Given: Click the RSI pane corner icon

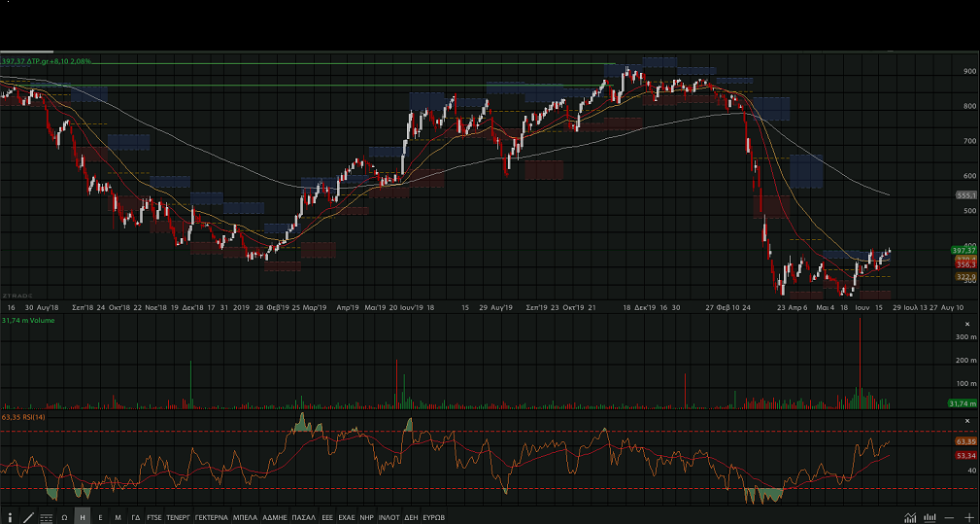Looking at the screenshot, I should click(x=968, y=421).
